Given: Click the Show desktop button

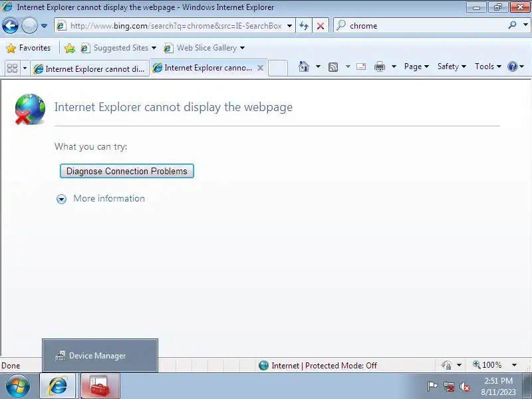Looking at the screenshot, I should tap(527, 386).
